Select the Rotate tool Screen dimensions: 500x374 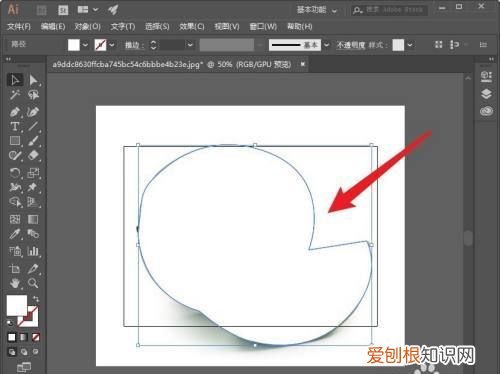click(x=15, y=173)
